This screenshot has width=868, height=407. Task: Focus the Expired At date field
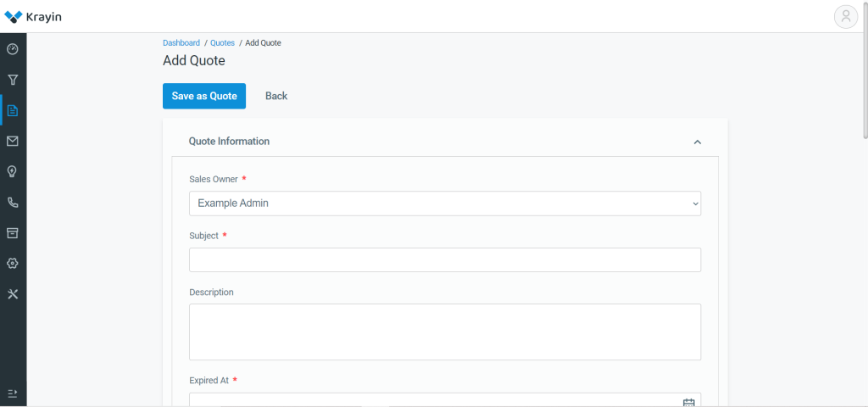tap(445, 400)
